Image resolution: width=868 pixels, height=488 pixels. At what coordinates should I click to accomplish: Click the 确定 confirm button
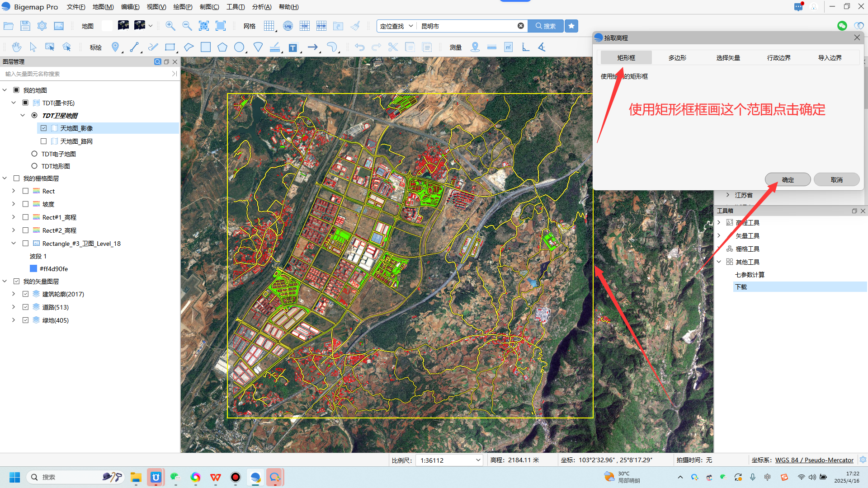point(788,179)
